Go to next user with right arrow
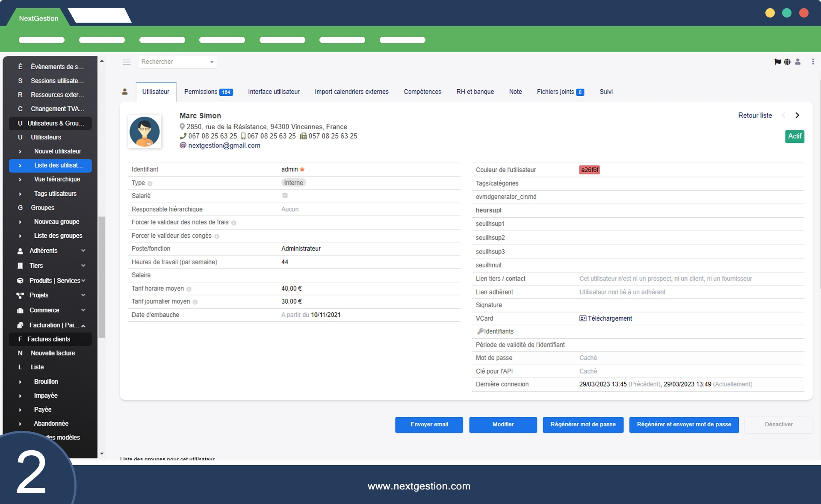This screenshot has height=504, width=821. coord(797,115)
